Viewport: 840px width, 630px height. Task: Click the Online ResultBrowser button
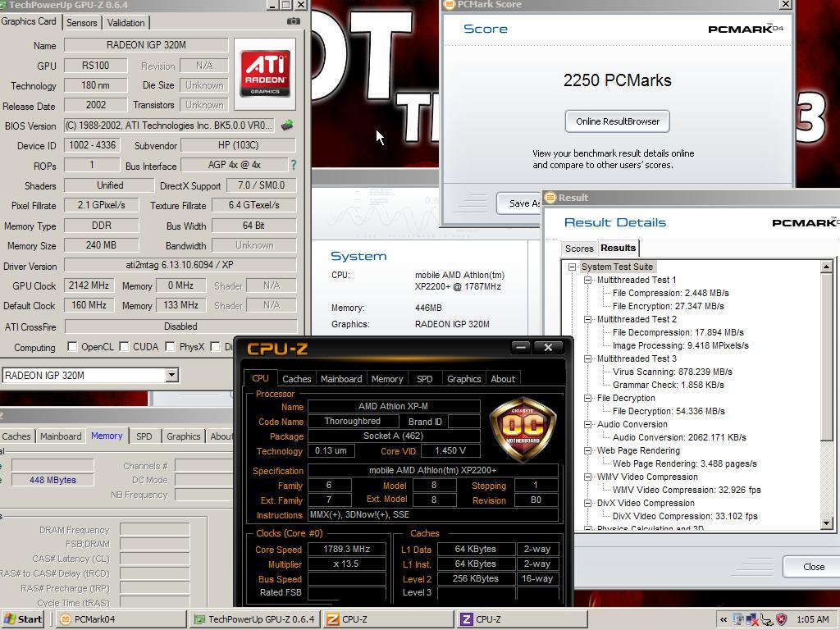(617, 121)
